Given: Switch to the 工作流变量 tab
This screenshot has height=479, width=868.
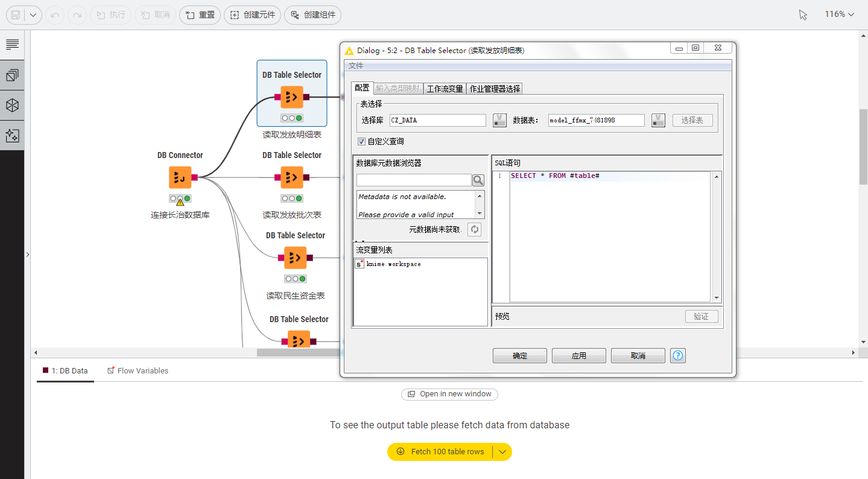Looking at the screenshot, I should coord(445,89).
